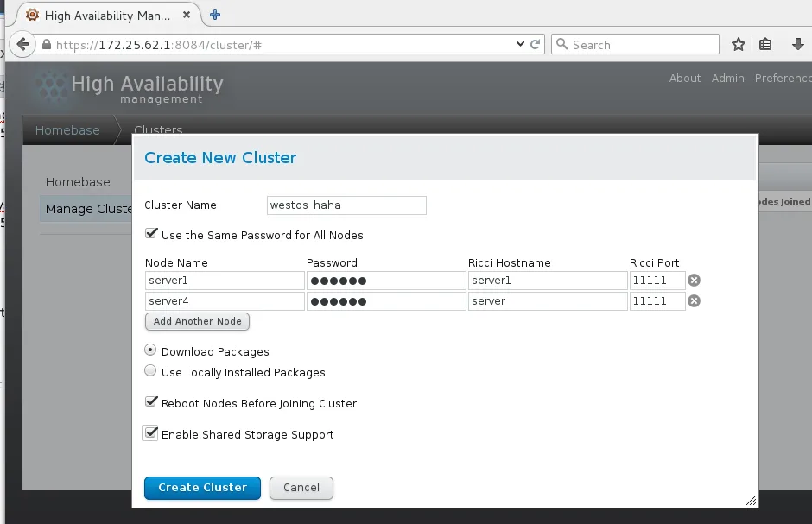The height and width of the screenshot is (524, 812).
Task: Open the Preferences link
Action: [783, 78]
